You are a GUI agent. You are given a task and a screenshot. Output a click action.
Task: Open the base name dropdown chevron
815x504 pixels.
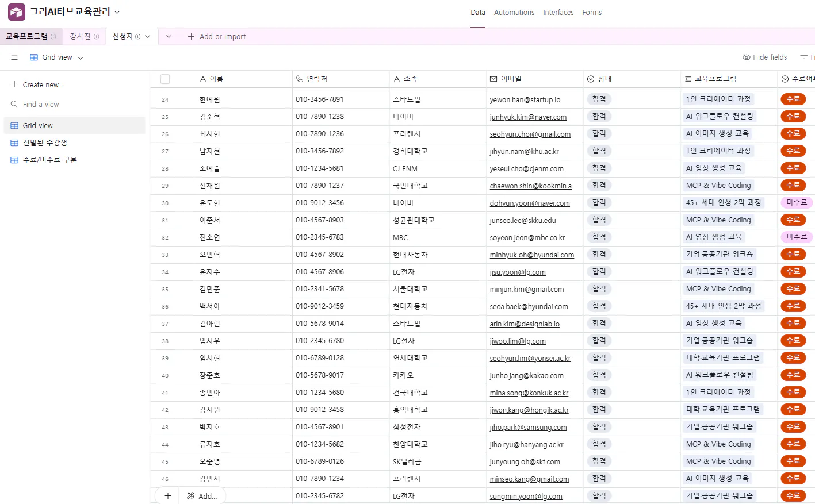click(x=117, y=12)
